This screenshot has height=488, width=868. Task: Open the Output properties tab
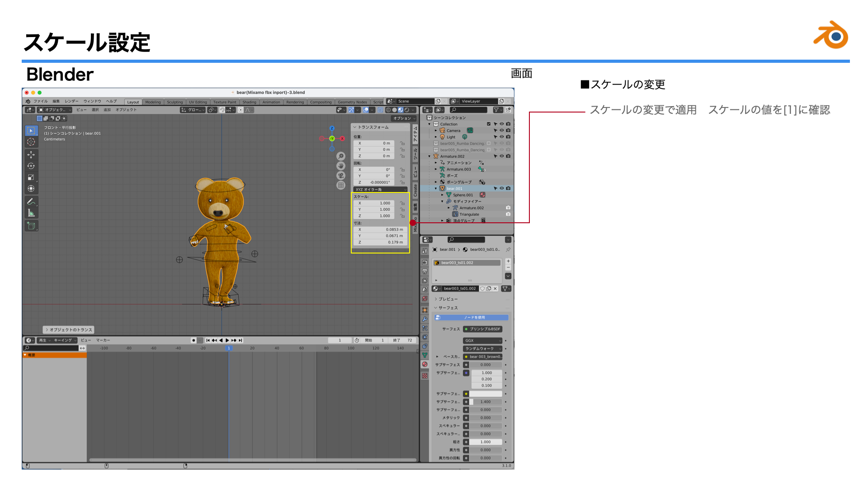tap(425, 272)
